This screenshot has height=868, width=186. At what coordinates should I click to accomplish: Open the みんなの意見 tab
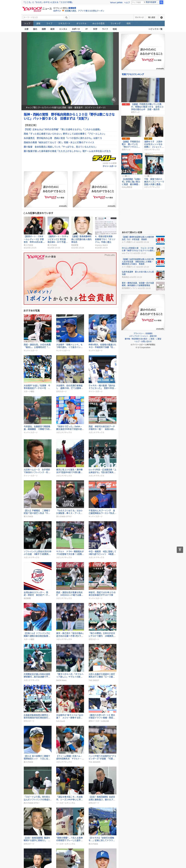(99, 23)
